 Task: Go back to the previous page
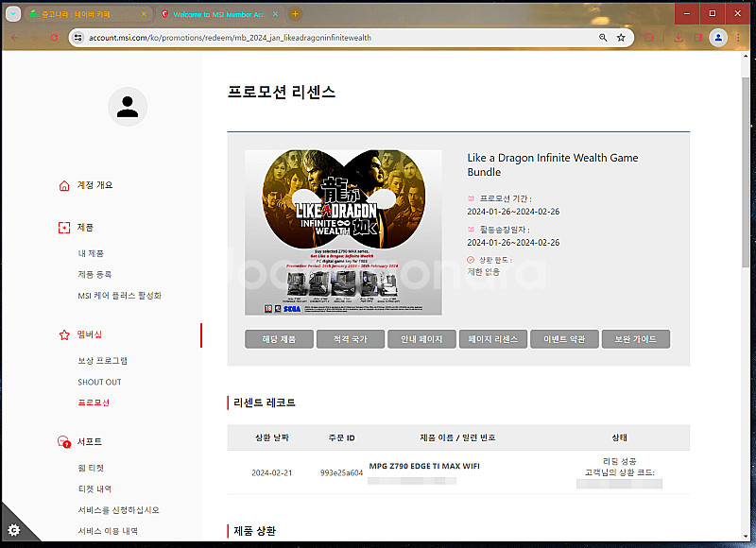[14, 38]
